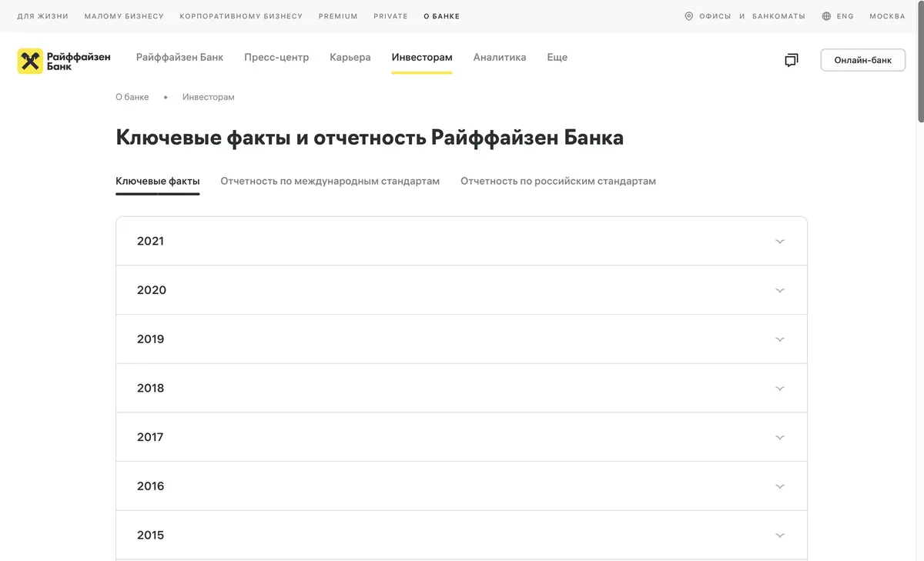Click the globe language icon
Image resolution: width=924 pixels, height=561 pixels.
pyautogui.click(x=826, y=16)
